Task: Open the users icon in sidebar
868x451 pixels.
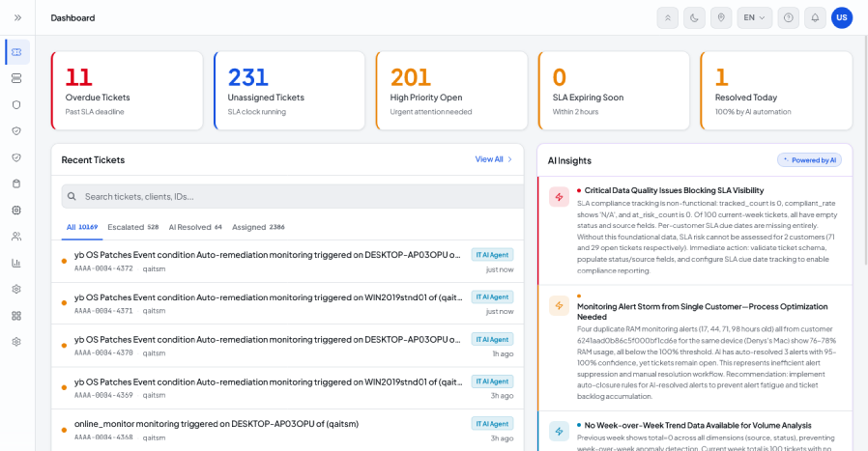Action: point(16,237)
